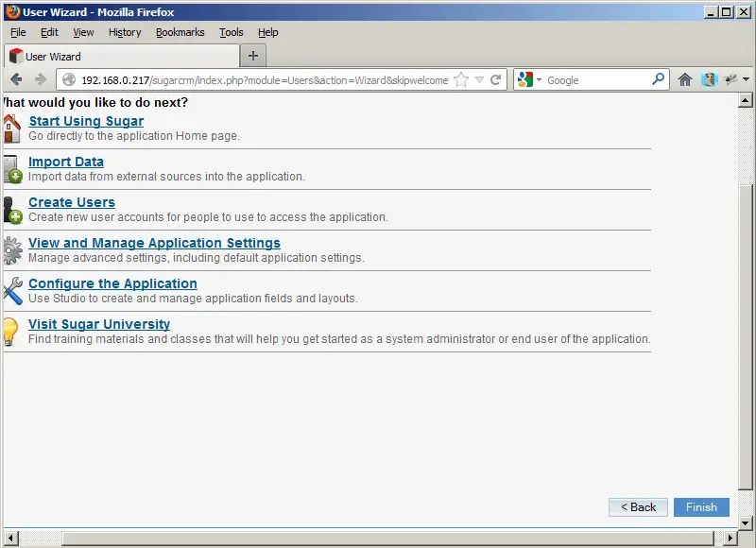Click the Import Data icon with green arrow
Viewport: 756px width, 548px height.
pos(12,169)
